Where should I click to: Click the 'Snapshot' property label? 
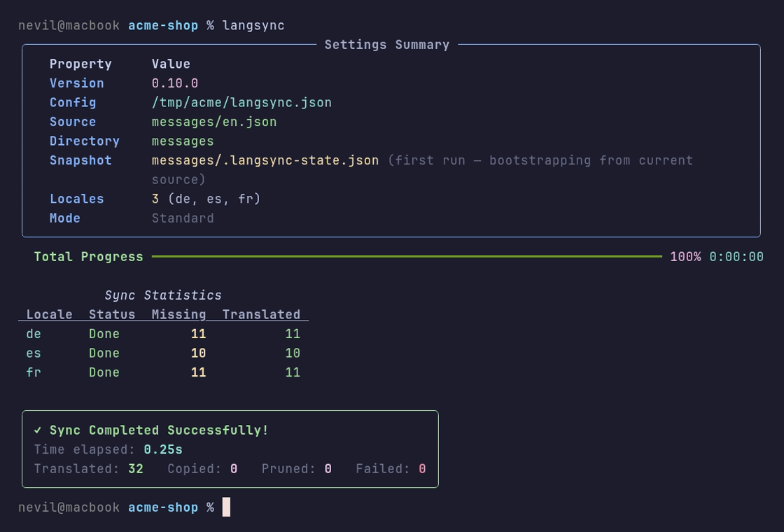[80, 160]
